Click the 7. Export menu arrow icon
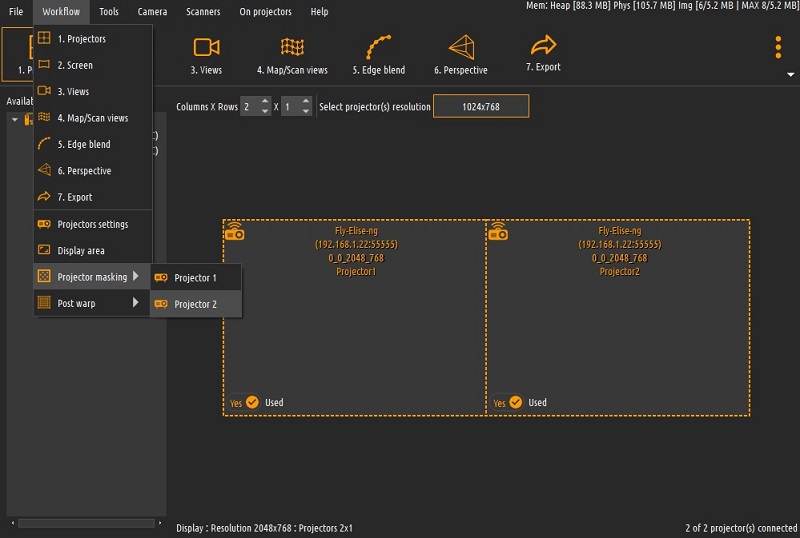Image resolution: width=800 pixels, height=538 pixels. click(44, 197)
